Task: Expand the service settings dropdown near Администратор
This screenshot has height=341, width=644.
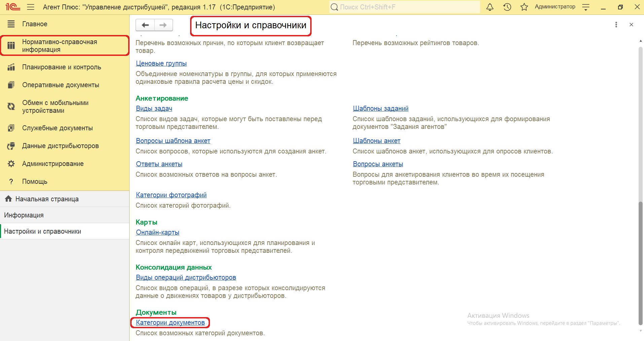Action: 586,7
